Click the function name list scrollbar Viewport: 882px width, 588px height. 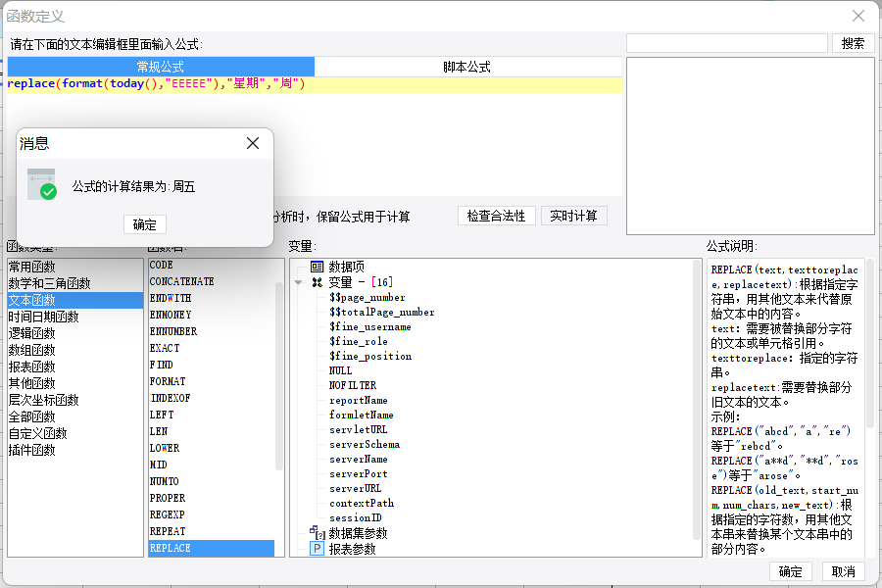tap(279, 376)
